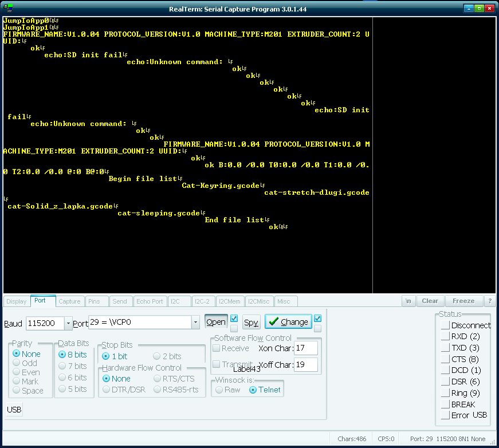Select None parity
The image size is (499, 448).
pos(26,354)
